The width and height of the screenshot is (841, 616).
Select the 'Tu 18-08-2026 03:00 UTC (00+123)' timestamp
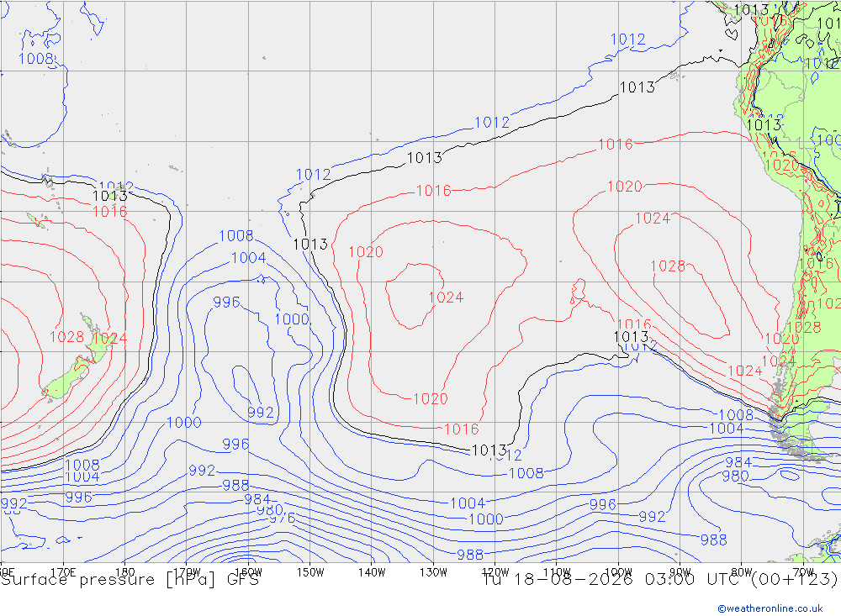660,580
